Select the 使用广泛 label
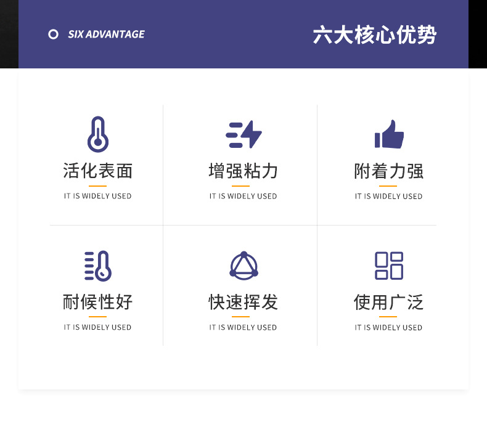Viewport: 487px width, 448px height. coord(389,302)
